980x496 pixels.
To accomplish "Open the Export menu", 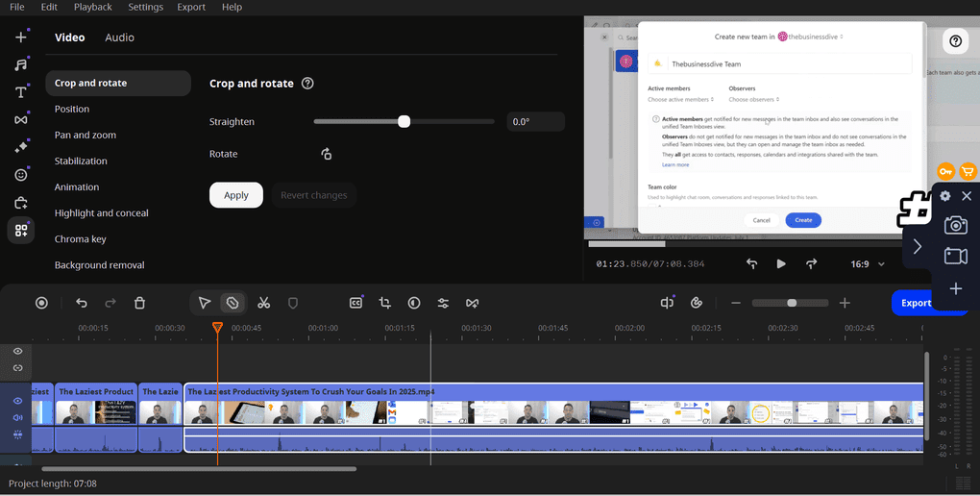I will 191,7.
